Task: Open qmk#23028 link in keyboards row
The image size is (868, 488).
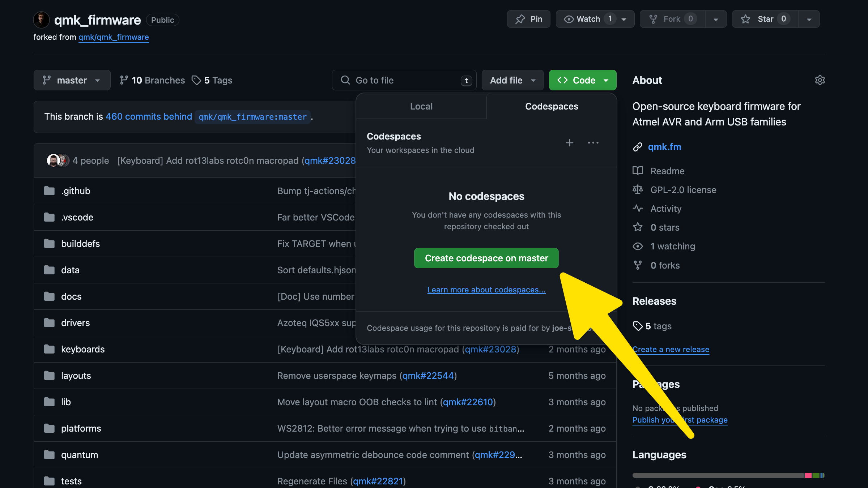Action: coord(490,349)
